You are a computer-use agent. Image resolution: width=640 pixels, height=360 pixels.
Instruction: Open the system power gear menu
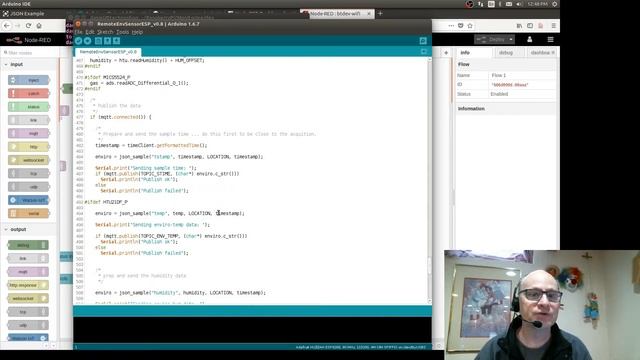tap(554, 4)
